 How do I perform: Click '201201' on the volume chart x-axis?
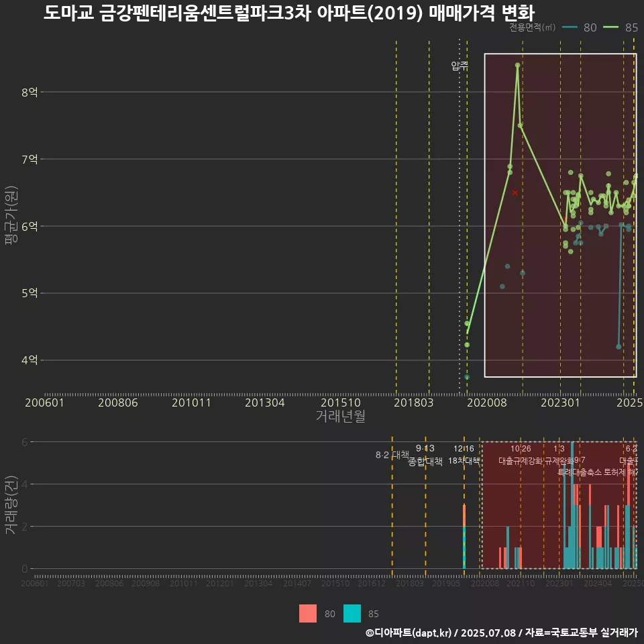tap(220, 583)
